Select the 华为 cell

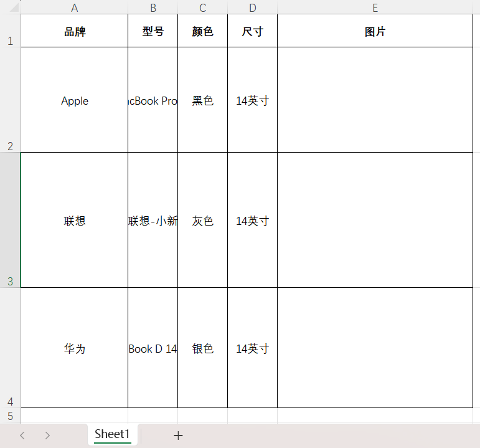pos(74,348)
